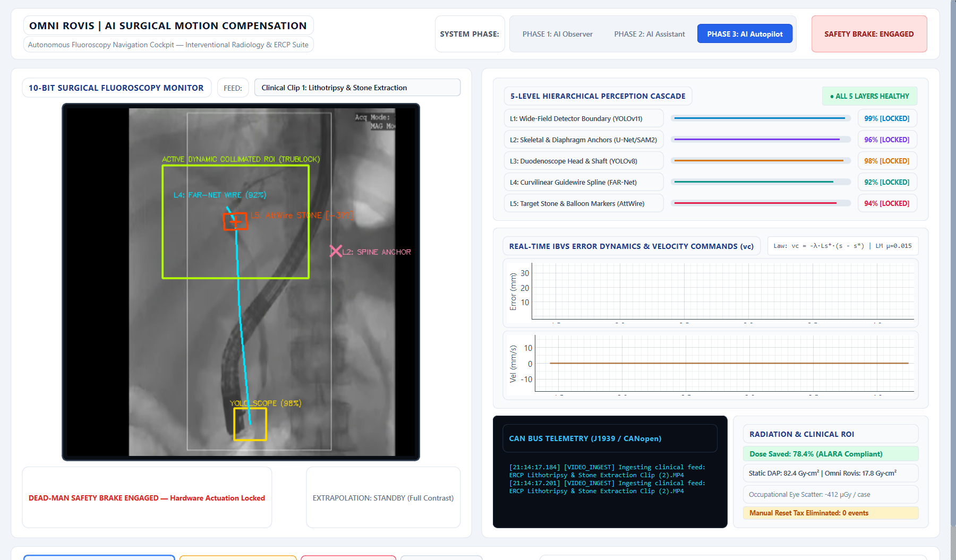Click the 99% [LOCKED] status badge
The image size is (956, 560).
pos(887,118)
